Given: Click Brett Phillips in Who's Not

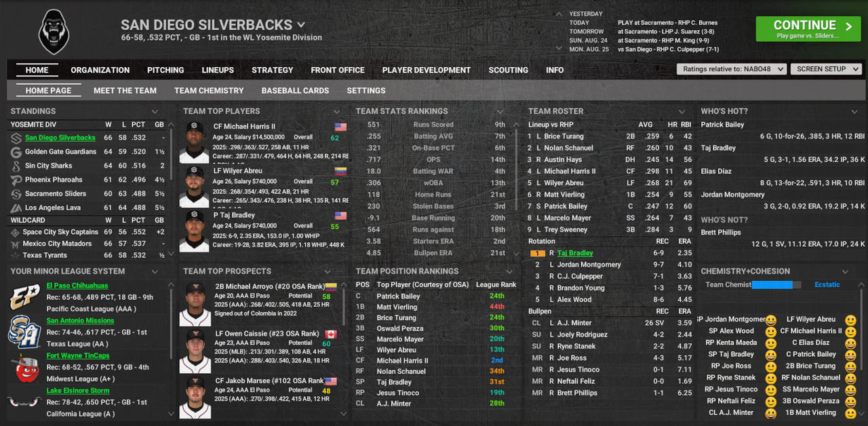Looking at the screenshot, I should pyautogui.click(x=721, y=233).
